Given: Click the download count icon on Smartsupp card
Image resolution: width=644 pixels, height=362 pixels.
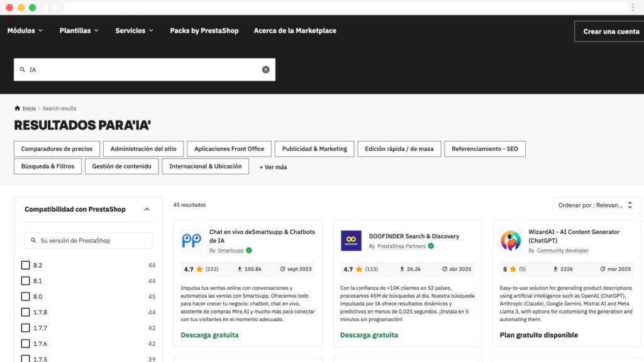Looking at the screenshot, I should pos(241,269).
